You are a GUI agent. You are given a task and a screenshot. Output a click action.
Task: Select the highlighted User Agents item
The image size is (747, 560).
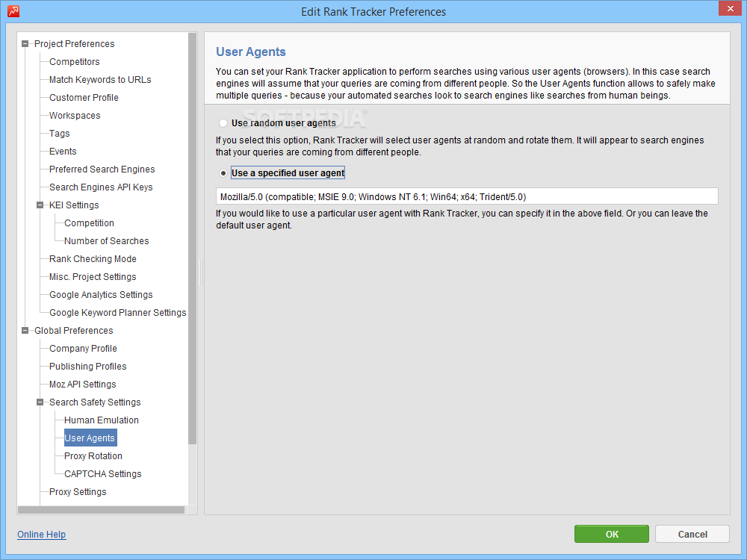click(90, 438)
